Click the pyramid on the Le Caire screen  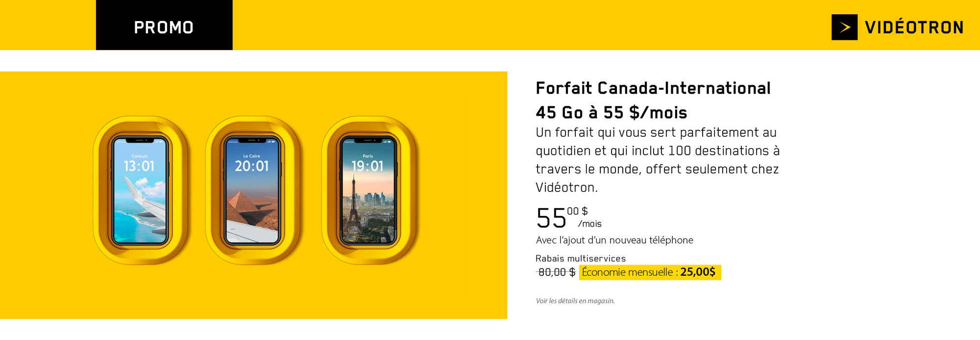pyautogui.click(x=243, y=206)
